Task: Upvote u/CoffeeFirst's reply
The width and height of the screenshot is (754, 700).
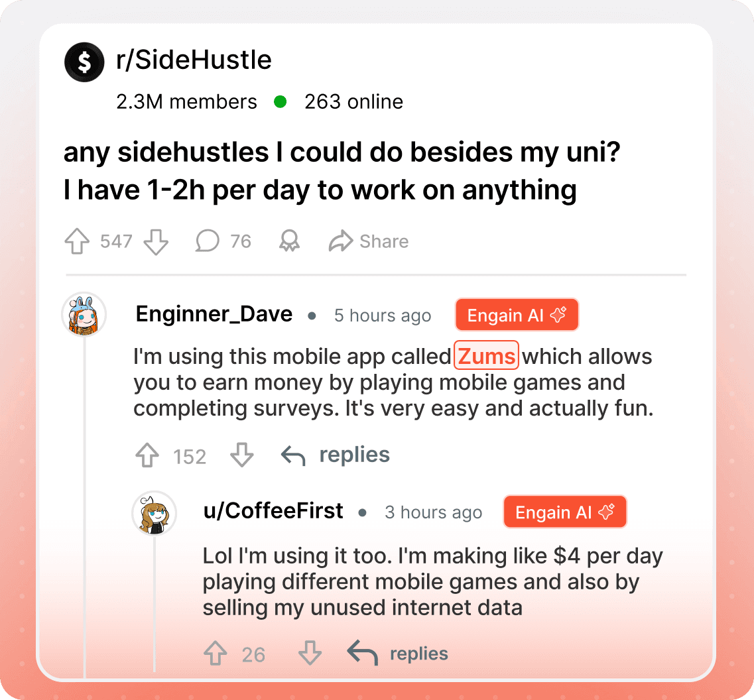Action: point(215,655)
